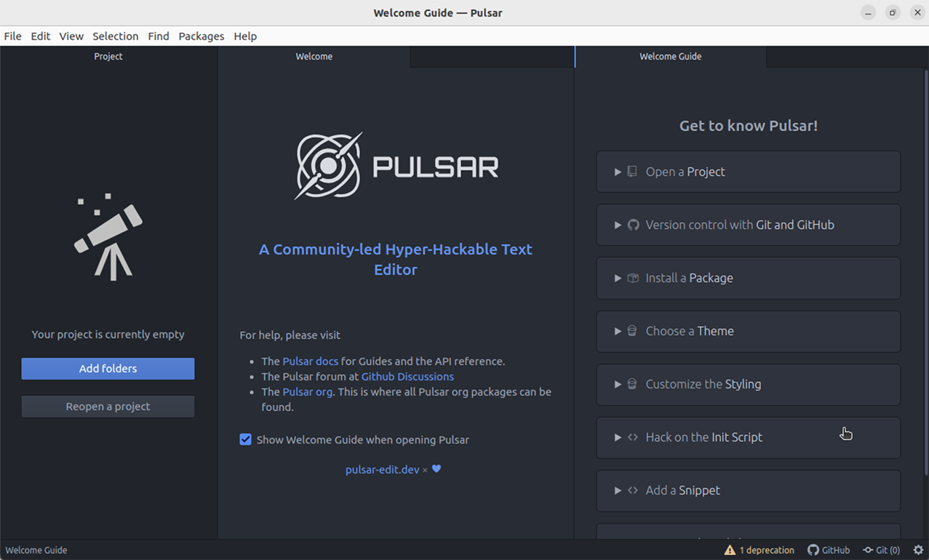929x560 pixels.
Task: Expand the Add a Snippet section
Action: tap(618, 490)
